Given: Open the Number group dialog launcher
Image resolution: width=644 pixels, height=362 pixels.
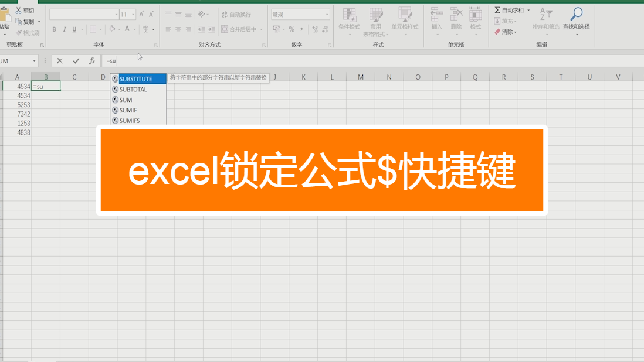Looking at the screenshot, I should (x=330, y=45).
